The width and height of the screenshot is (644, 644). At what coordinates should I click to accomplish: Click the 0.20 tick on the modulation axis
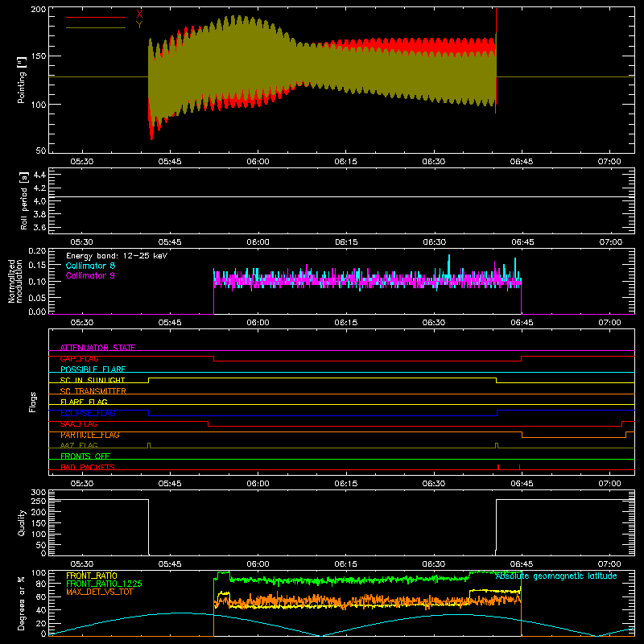coord(37,250)
